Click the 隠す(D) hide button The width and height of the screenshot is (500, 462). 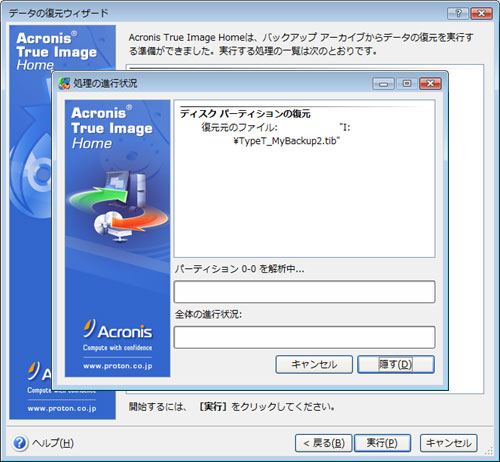click(396, 364)
